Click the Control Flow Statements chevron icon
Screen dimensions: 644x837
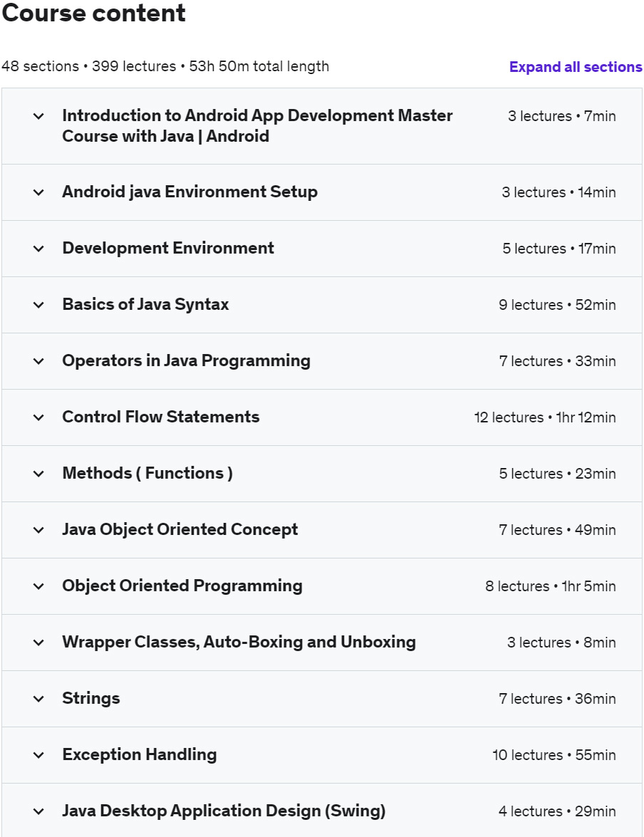point(38,417)
